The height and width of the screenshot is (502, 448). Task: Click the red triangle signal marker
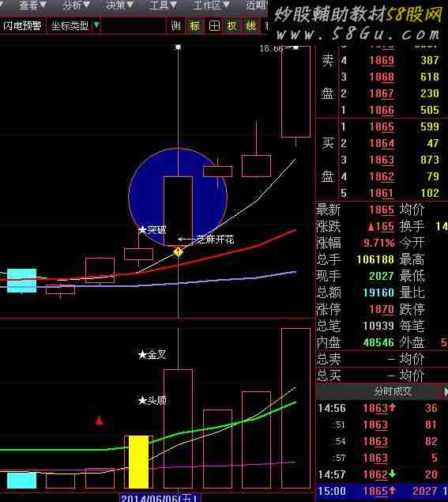point(100,421)
